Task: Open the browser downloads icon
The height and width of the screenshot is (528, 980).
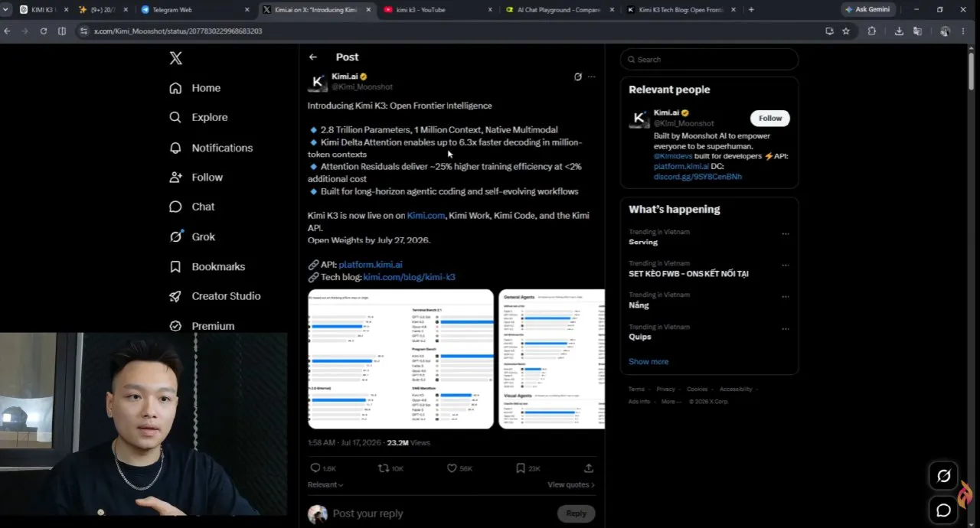Action: 899,31
